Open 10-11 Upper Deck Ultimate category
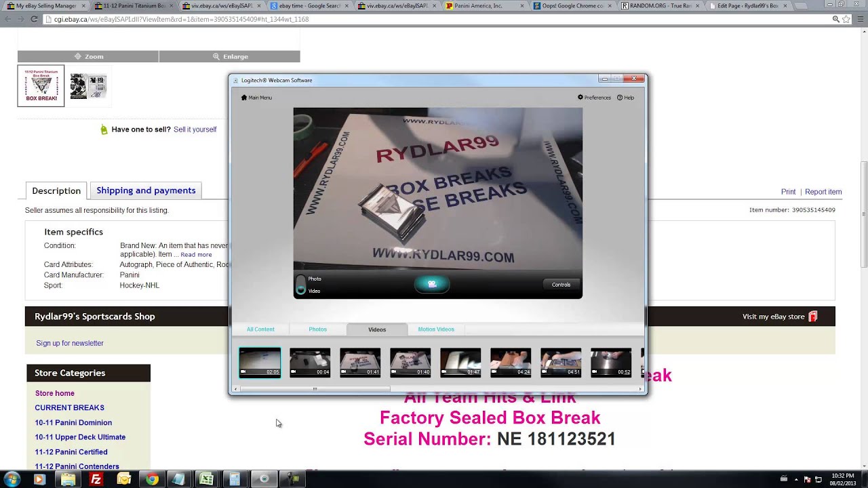868x488 pixels. (80, 437)
